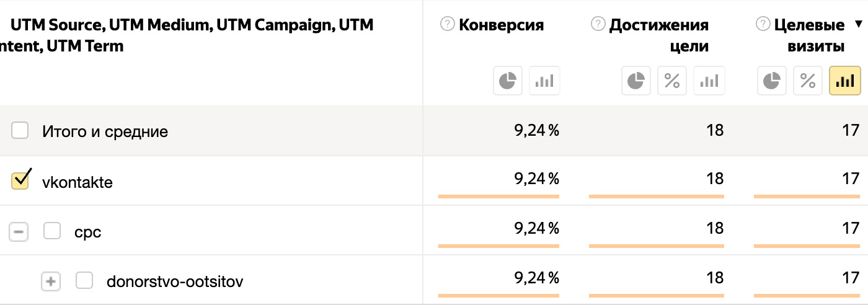Sort by the Конверсия column header

(x=501, y=25)
